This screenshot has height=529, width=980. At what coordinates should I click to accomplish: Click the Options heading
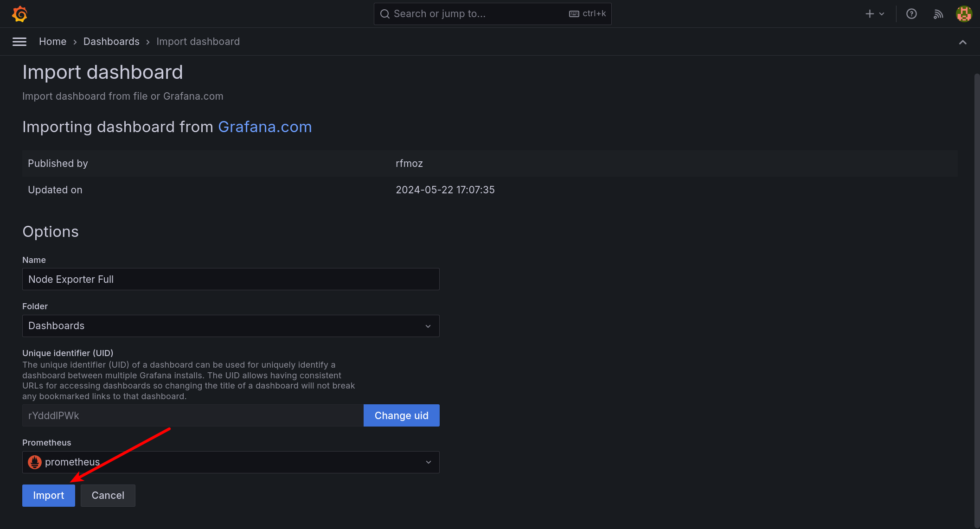pyautogui.click(x=51, y=232)
